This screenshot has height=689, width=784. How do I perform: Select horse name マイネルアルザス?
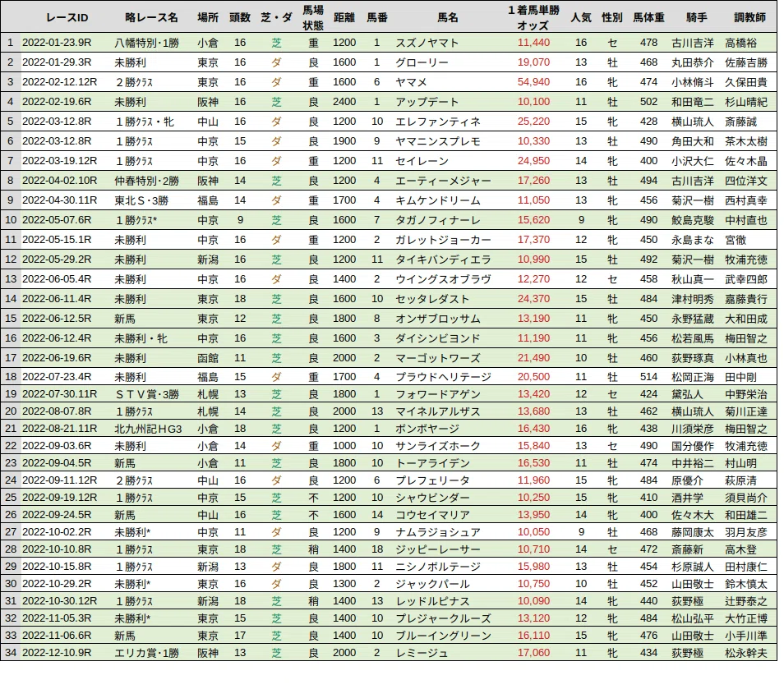coord(437,411)
